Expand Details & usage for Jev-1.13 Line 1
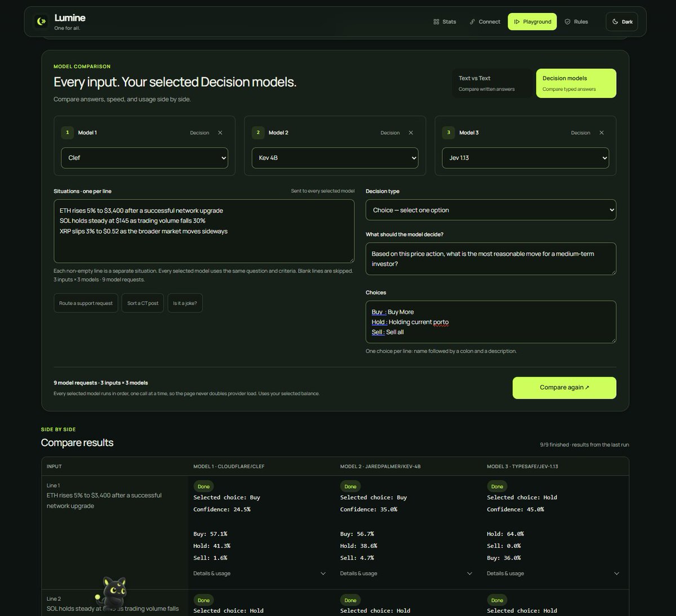The width and height of the screenshot is (676, 616). pyautogui.click(x=553, y=573)
